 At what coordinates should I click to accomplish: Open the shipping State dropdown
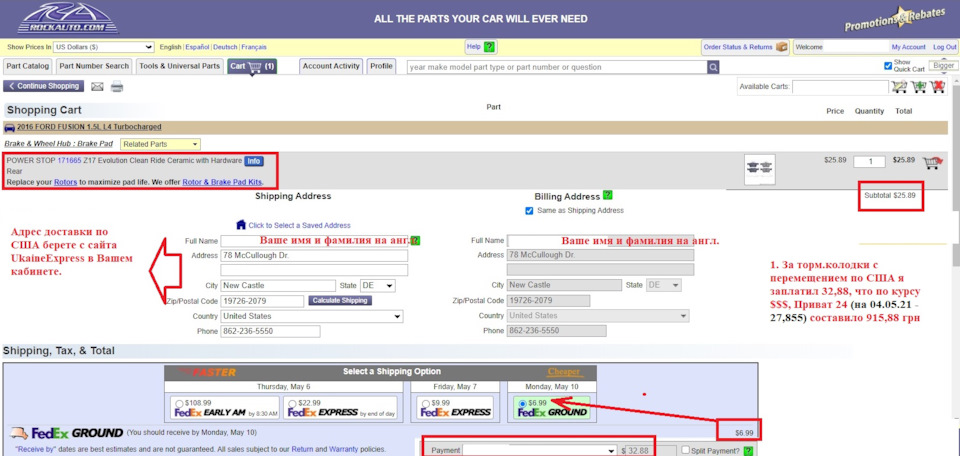point(377,286)
